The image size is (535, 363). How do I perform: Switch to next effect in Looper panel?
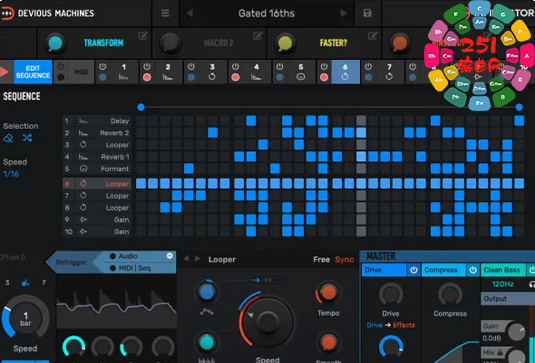(198, 259)
